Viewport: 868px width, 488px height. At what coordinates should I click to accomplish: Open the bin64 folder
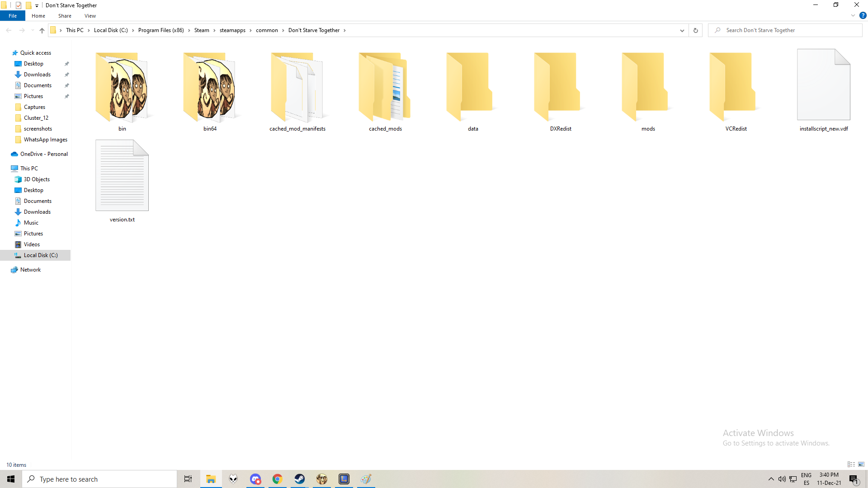tap(210, 88)
